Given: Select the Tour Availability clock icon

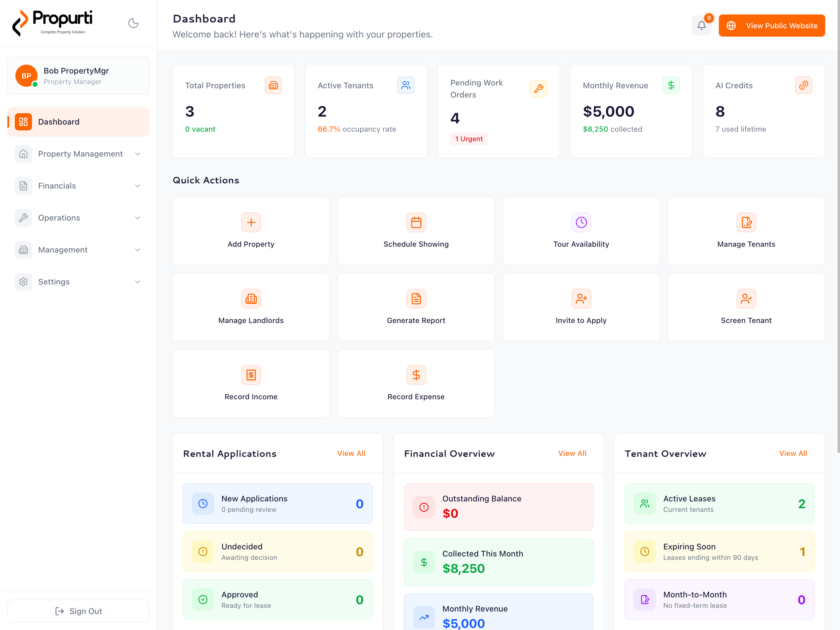Looking at the screenshot, I should coord(581,222).
